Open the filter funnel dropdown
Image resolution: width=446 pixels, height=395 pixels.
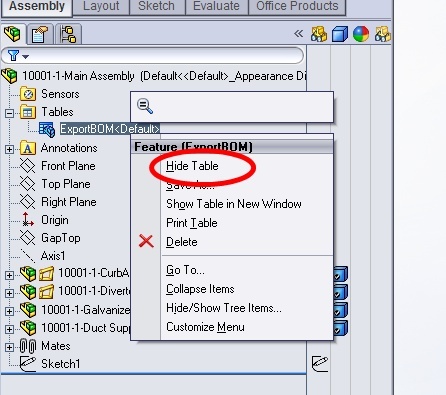tap(18, 55)
